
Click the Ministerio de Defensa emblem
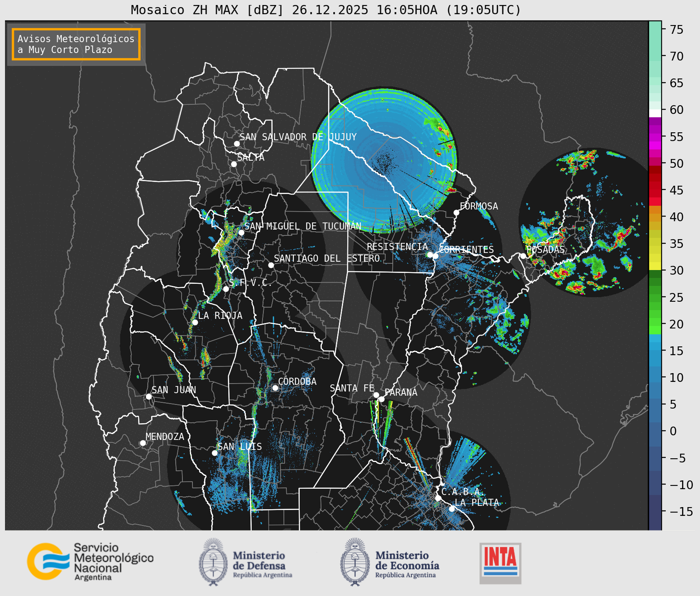tap(214, 562)
